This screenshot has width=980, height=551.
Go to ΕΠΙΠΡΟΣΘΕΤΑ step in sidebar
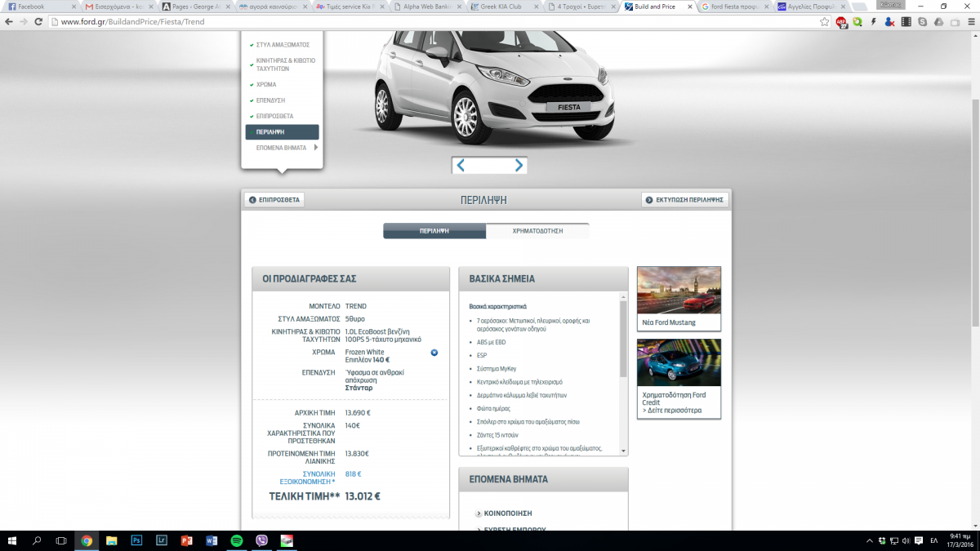coord(274,116)
